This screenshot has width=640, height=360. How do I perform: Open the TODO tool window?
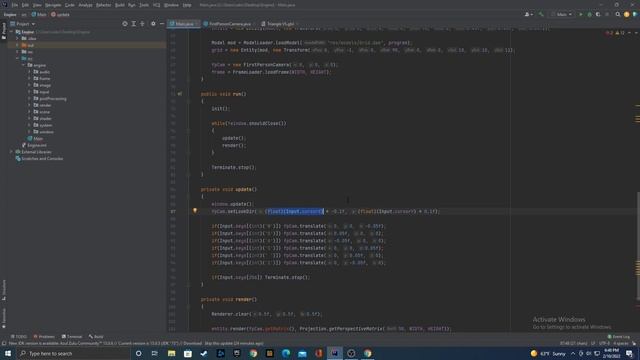pos(19,337)
